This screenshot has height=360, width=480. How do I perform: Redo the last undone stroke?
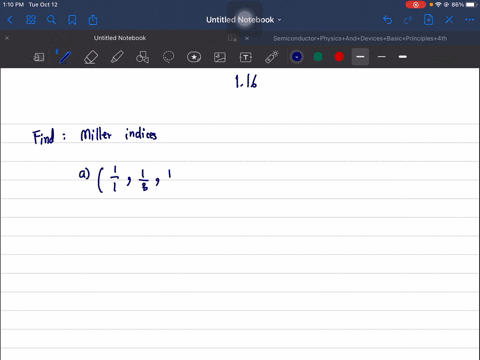click(408, 20)
